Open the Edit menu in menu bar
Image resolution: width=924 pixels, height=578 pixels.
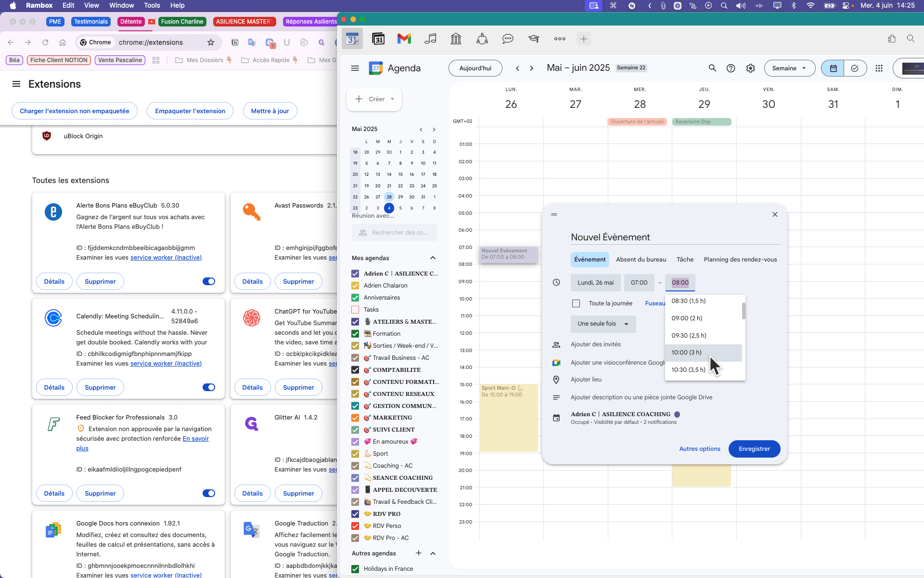click(x=68, y=5)
